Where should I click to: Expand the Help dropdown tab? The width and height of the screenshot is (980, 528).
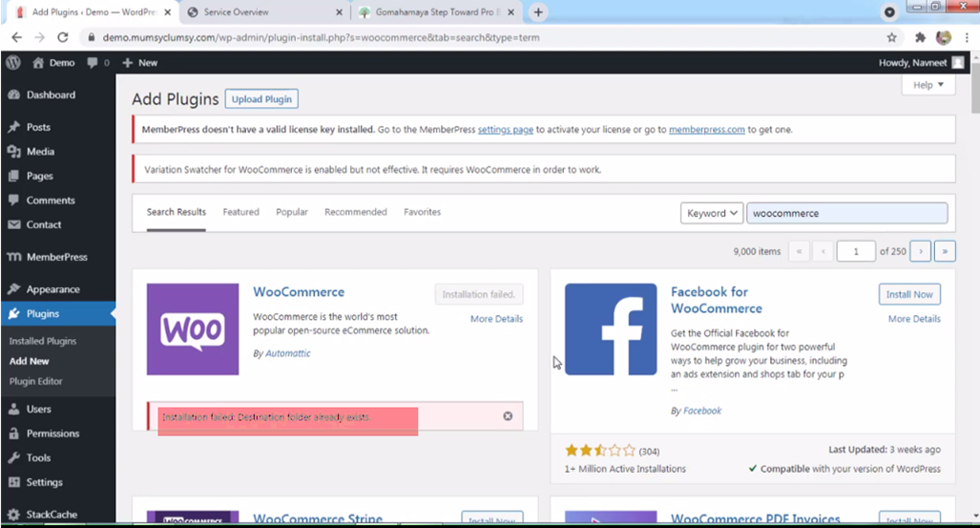point(928,85)
